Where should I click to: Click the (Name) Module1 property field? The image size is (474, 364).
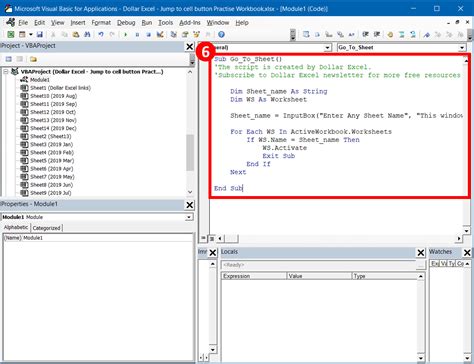(98, 238)
